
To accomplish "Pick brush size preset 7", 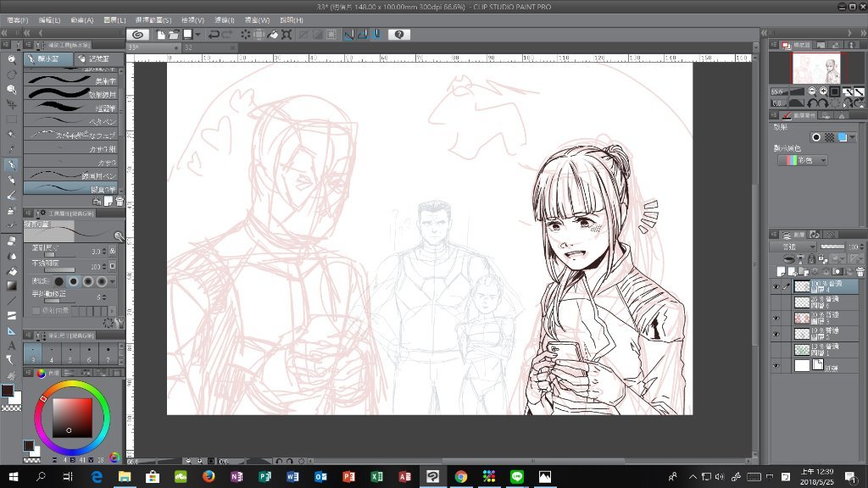I will coord(108,353).
